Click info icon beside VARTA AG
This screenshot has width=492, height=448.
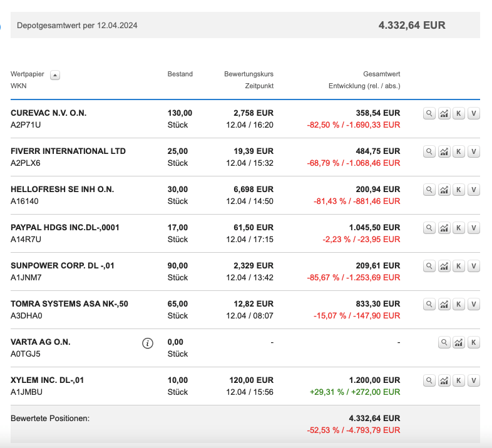point(148,343)
